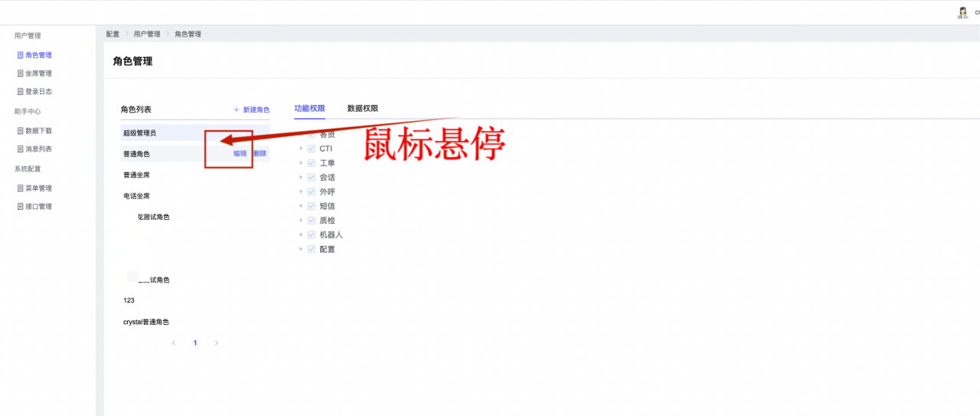Screen dimensions: 980x416
Task: Toggle the 会话 permission checkbox
Action: 312,178
